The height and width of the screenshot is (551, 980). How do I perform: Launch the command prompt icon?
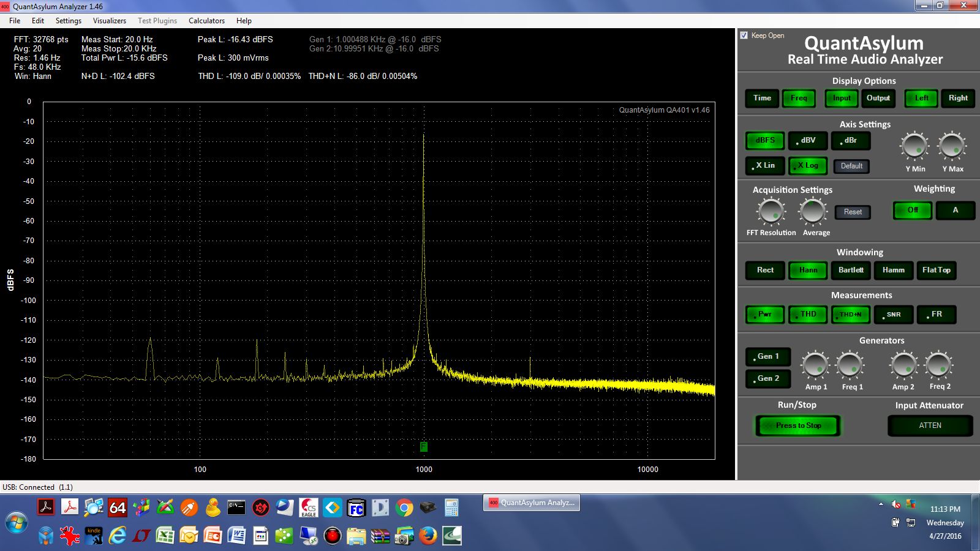[236, 508]
